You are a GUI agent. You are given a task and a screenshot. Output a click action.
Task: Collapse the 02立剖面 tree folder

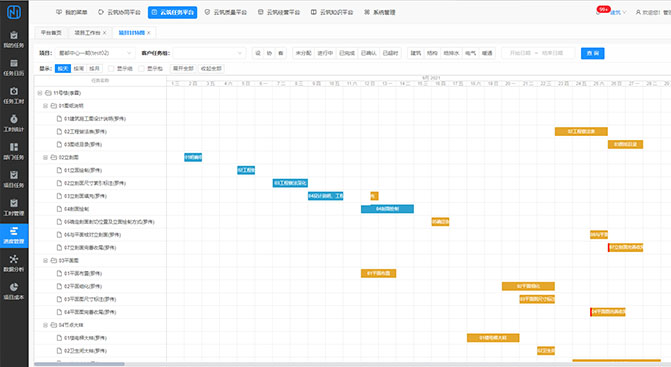45,157
